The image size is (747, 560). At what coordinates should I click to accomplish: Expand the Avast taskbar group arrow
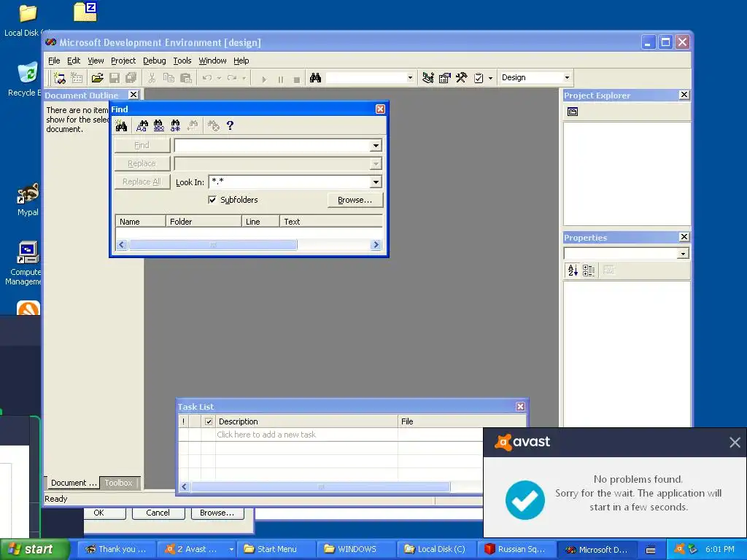pos(231,549)
